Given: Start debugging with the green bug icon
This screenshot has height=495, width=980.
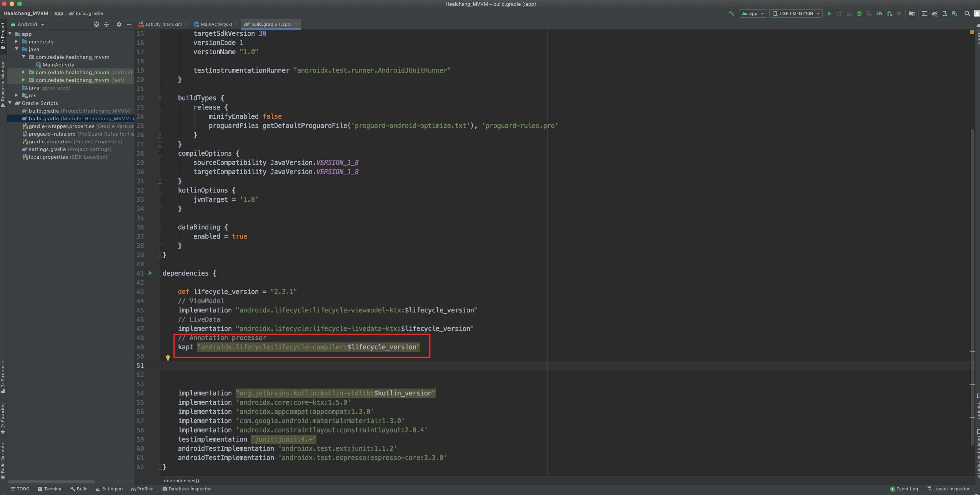Looking at the screenshot, I should (859, 13).
